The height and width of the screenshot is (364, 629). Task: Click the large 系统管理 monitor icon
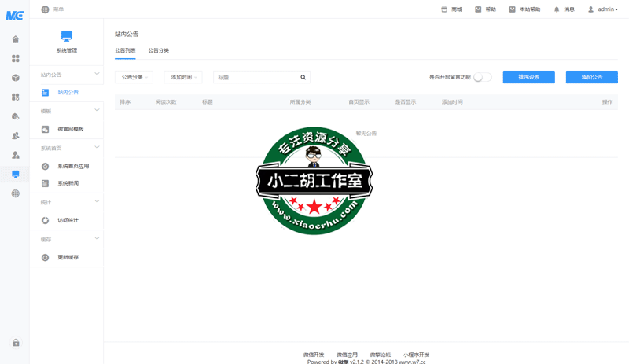pos(67,36)
